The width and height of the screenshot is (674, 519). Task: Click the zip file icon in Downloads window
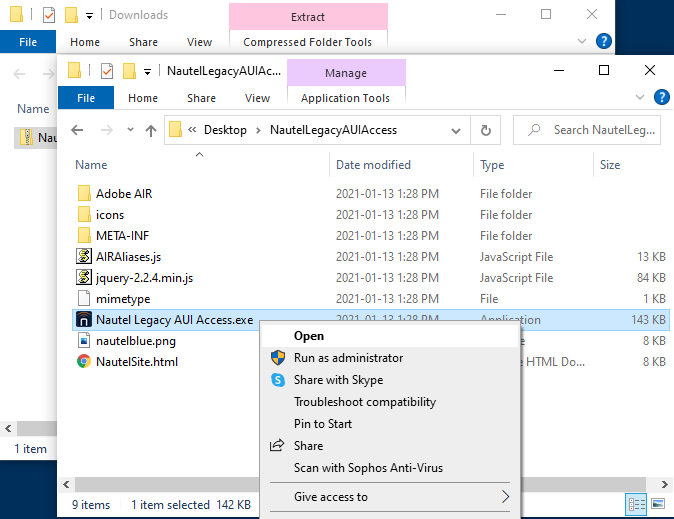point(27,138)
